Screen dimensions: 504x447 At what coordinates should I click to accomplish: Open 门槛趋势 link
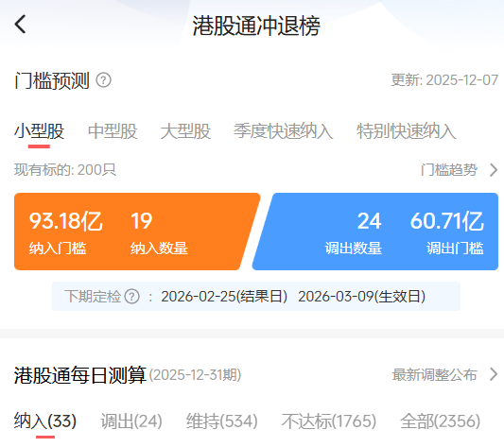(x=449, y=170)
